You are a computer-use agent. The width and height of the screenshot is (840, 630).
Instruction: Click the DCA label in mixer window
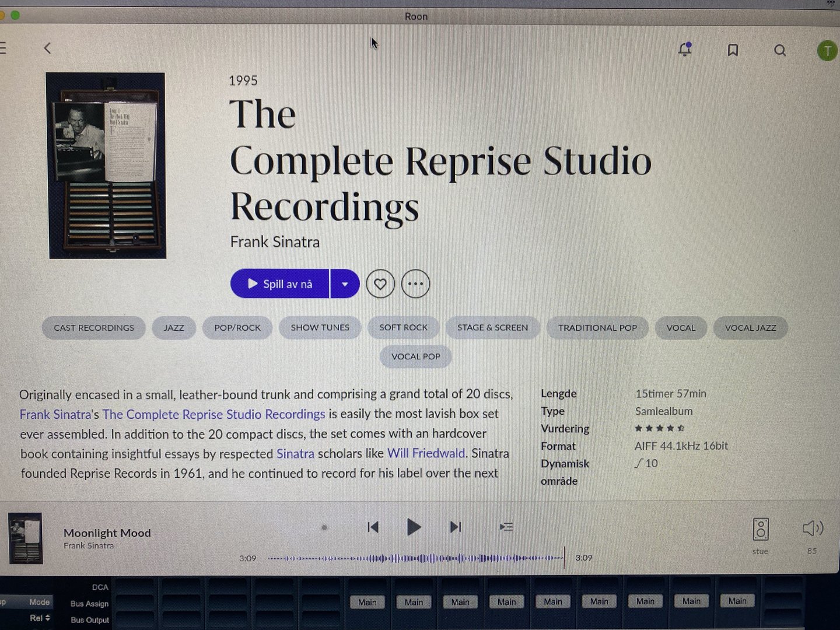coord(100,587)
